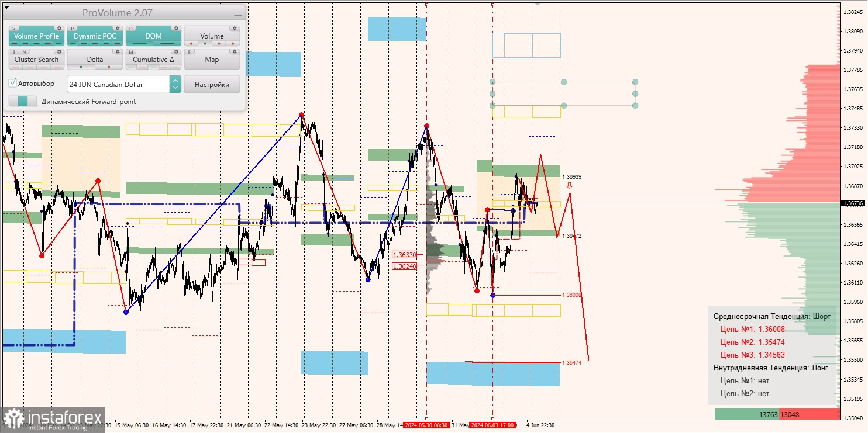Viewport: 868px width, 433px height.
Task: Click the 1.36008 red level label
Action: 571,295
